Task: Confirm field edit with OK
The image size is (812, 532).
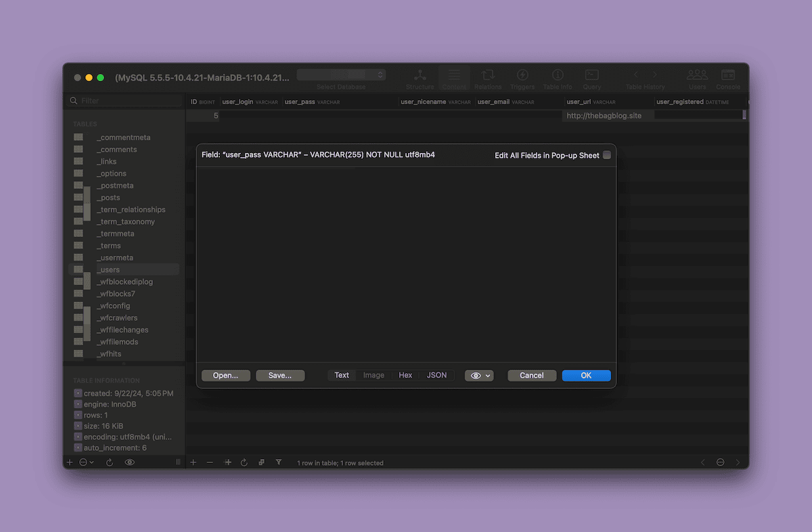Action: tap(586, 375)
